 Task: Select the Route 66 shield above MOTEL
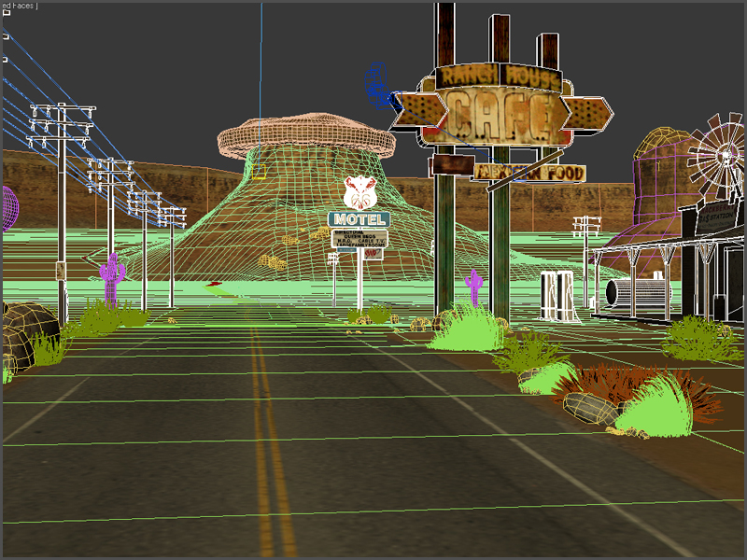pyautogui.click(x=359, y=192)
